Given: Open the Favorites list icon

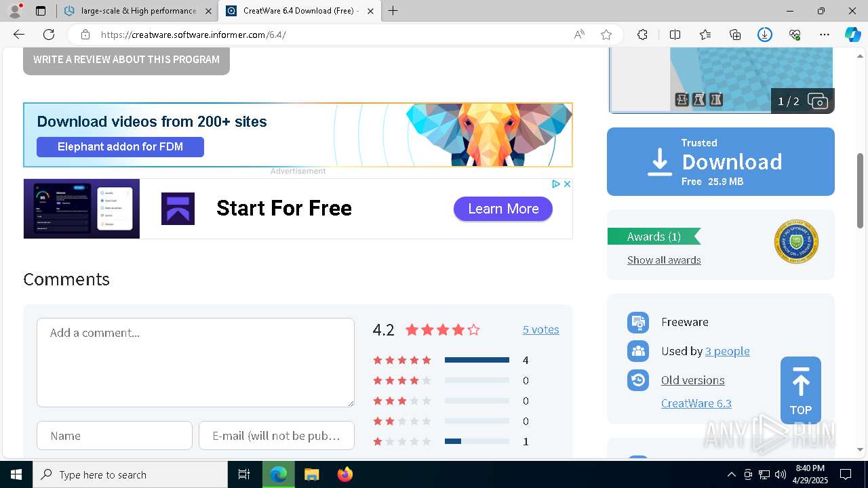Looking at the screenshot, I should pos(705,35).
